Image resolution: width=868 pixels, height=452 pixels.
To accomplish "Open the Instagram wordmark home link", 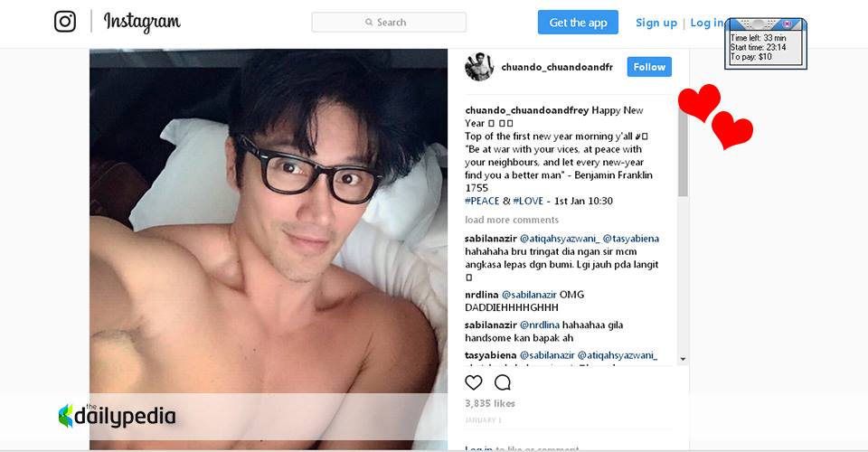I will pyautogui.click(x=142, y=22).
